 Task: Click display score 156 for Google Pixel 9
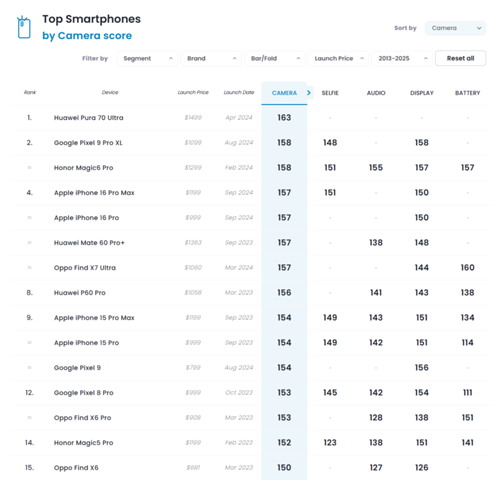[422, 368]
